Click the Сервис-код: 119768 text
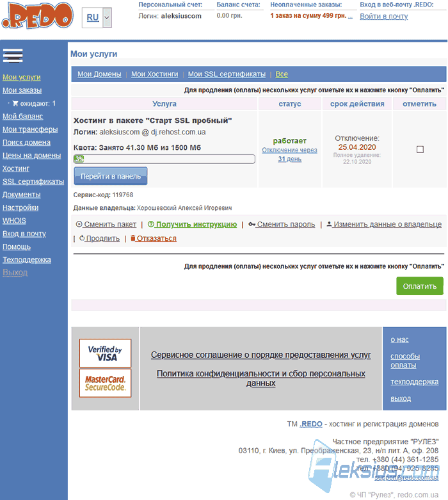This screenshot has width=448, height=500. 103,195
